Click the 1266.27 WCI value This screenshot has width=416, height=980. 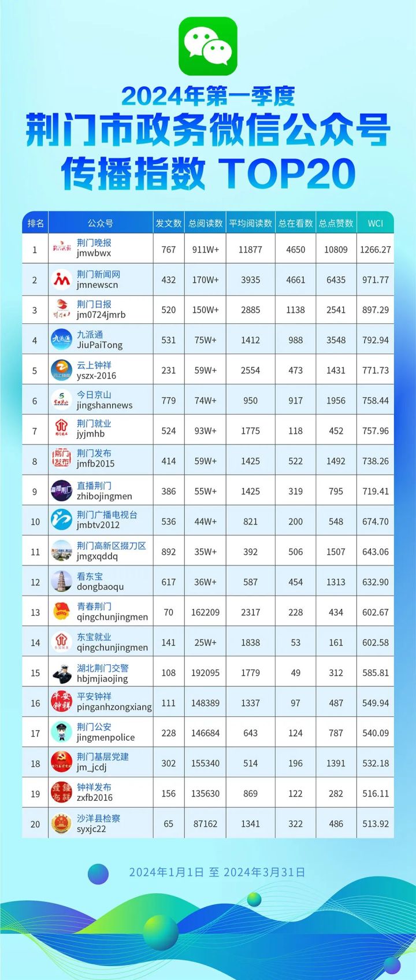point(376,250)
